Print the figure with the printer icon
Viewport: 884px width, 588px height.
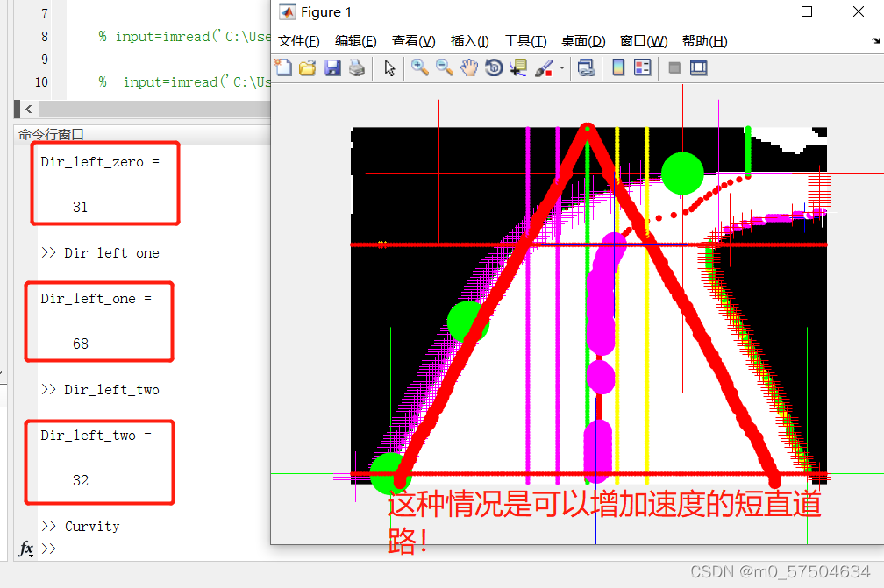pyautogui.click(x=357, y=68)
